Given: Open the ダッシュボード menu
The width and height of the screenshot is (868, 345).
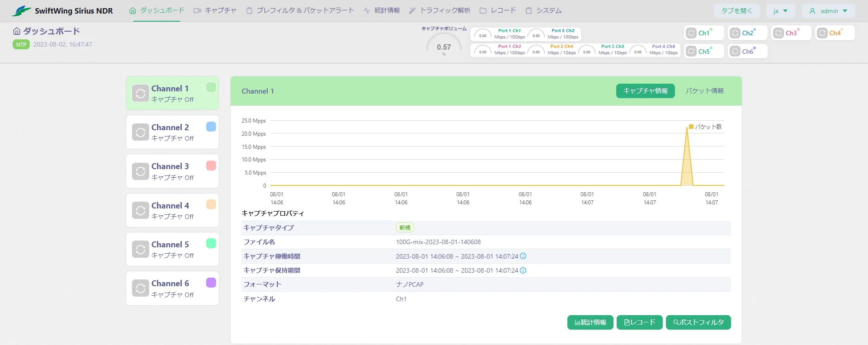Looking at the screenshot, I should (x=157, y=10).
